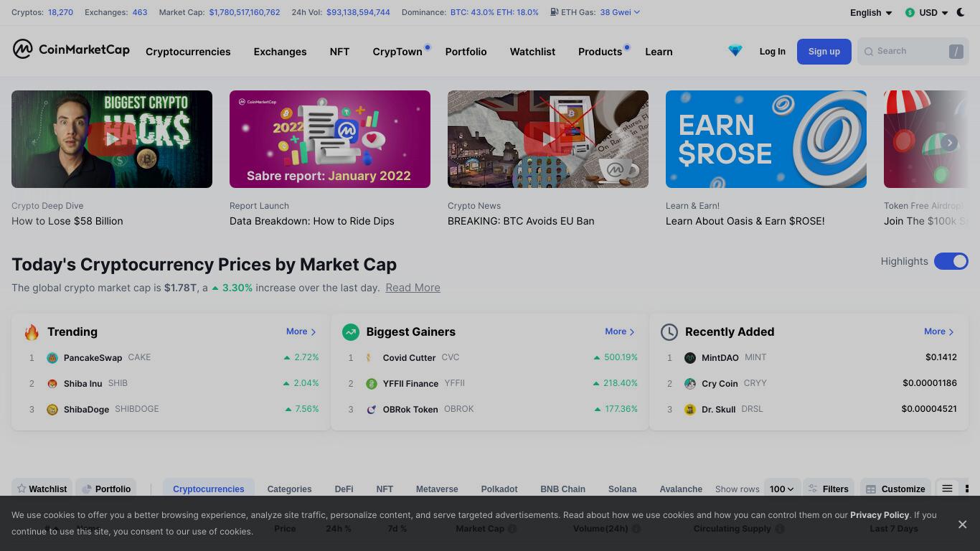Viewport: 980px width, 551px height.
Task: Open the Exchanges menu
Action: (x=280, y=52)
